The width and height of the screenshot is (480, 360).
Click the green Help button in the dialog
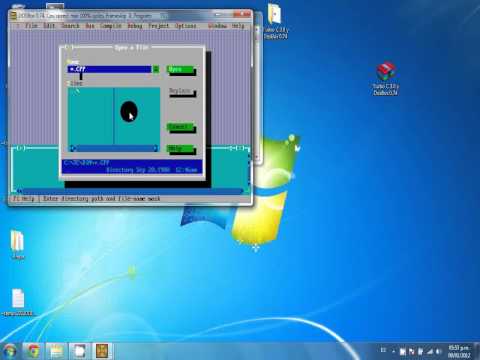click(181, 148)
